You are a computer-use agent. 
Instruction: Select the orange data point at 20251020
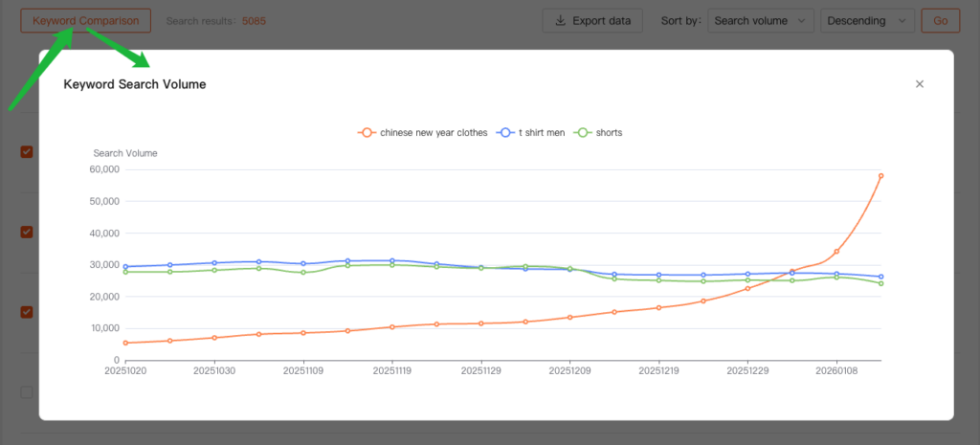click(x=126, y=343)
